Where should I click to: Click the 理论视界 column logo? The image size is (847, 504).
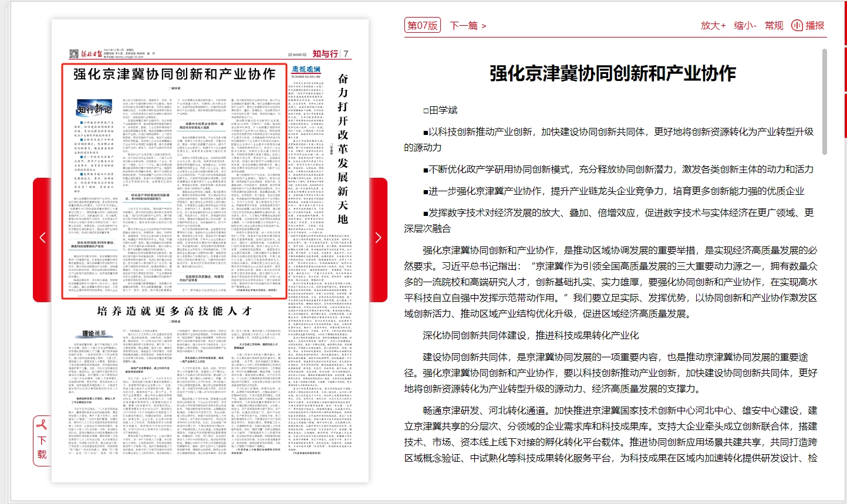pyautogui.click(x=94, y=333)
